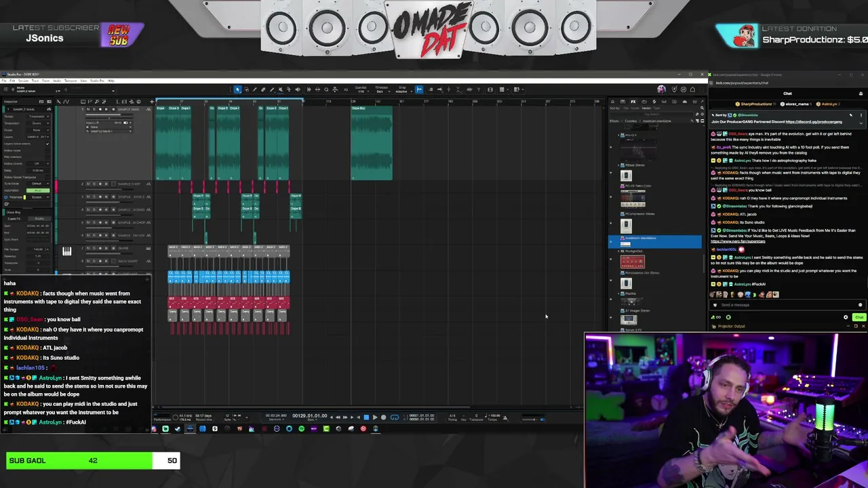Viewport: 868px width, 488px height.
Task: Toggle the highlighted Snap button in the toolbar
Action: tap(418, 89)
